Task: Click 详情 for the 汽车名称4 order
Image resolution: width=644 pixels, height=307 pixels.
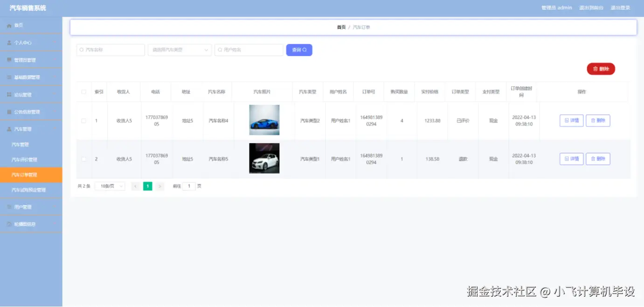Action: tap(571, 120)
